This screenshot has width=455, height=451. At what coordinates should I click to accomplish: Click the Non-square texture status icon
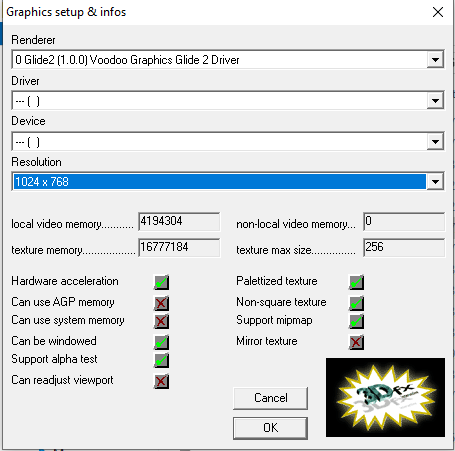(356, 303)
